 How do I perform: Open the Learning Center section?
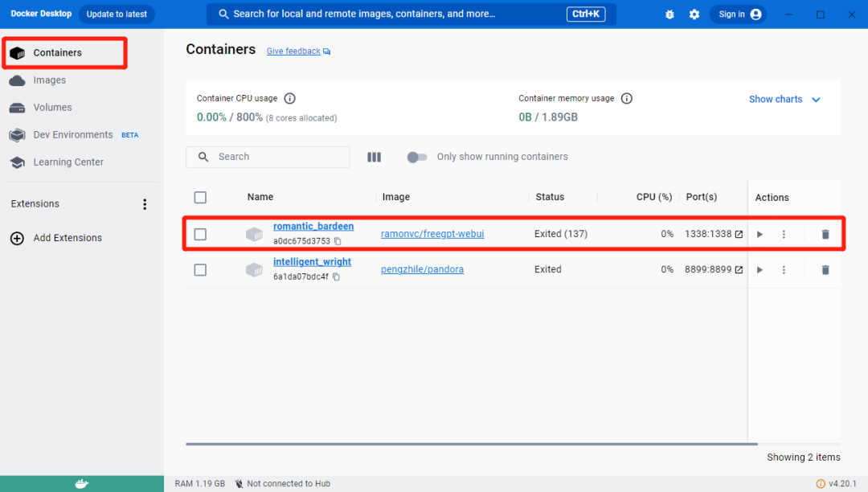point(68,162)
